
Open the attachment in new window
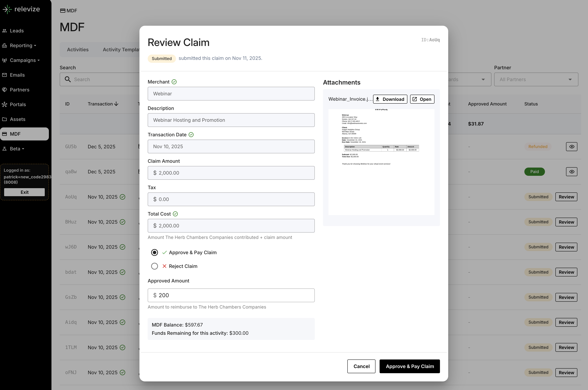point(422,99)
